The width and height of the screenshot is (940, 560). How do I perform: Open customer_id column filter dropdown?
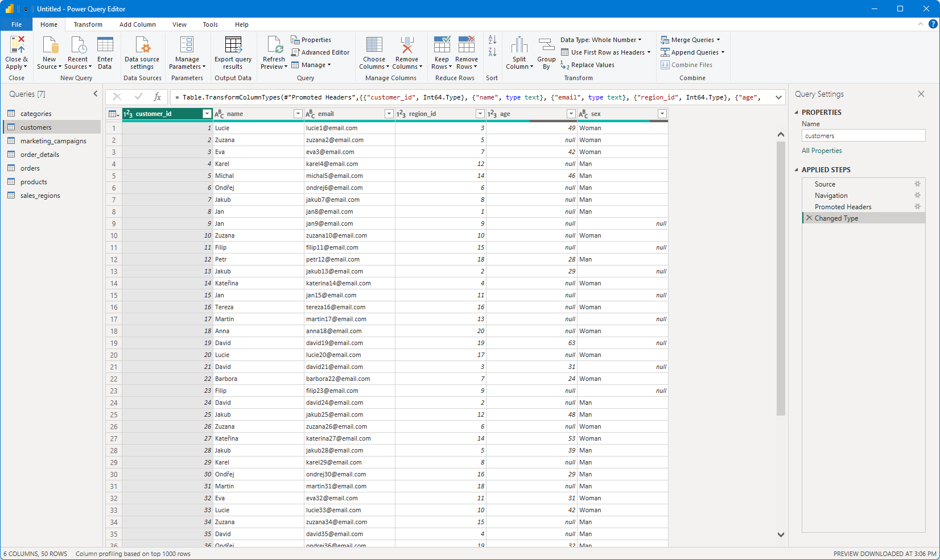(207, 114)
